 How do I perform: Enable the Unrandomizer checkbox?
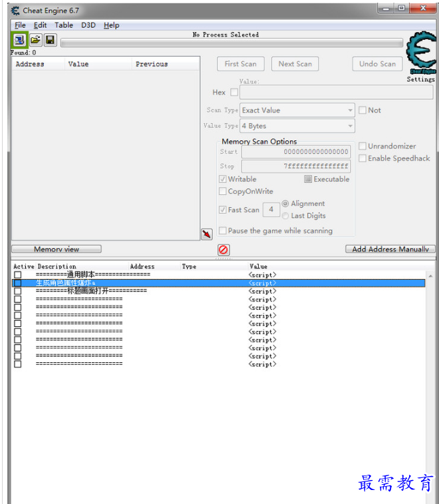(x=363, y=146)
